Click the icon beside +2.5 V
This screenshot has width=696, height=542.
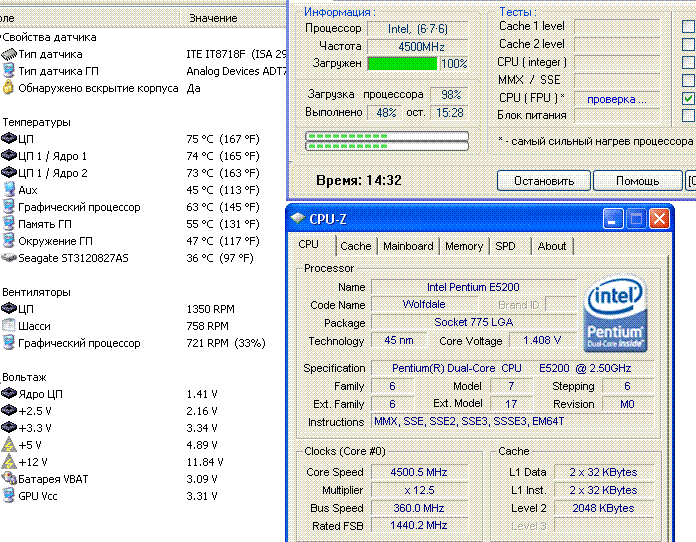click(8, 411)
